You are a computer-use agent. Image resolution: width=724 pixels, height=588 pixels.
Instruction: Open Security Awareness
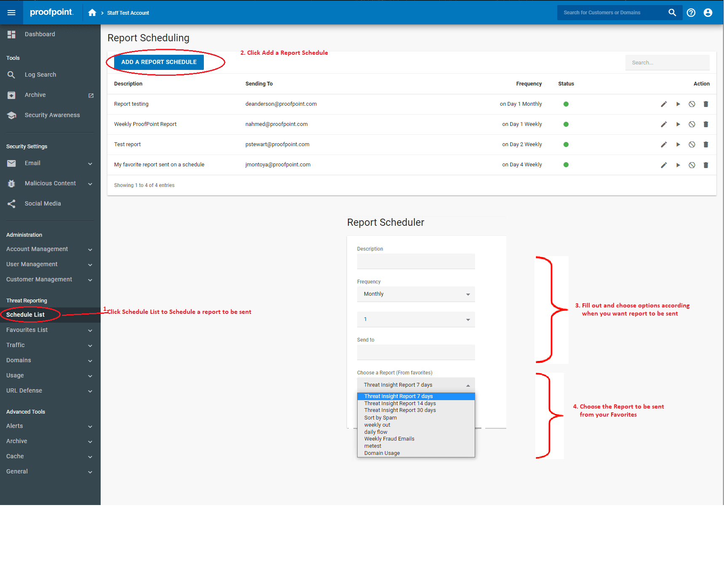coord(52,115)
